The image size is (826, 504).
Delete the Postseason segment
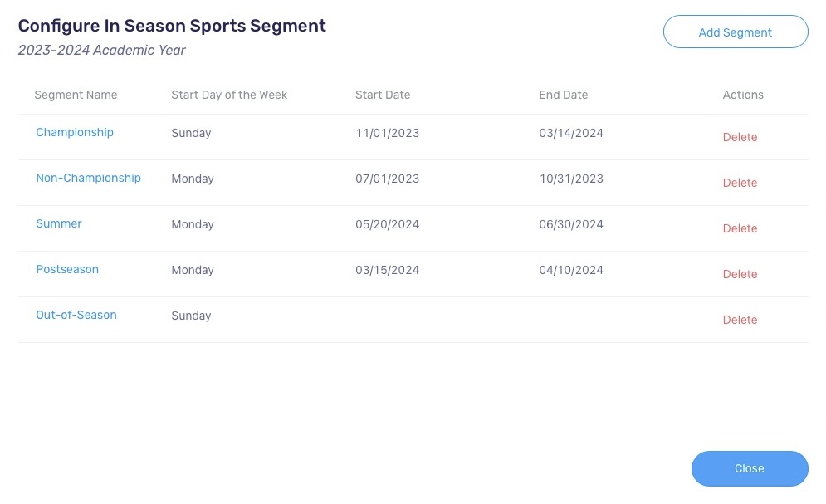[740, 274]
